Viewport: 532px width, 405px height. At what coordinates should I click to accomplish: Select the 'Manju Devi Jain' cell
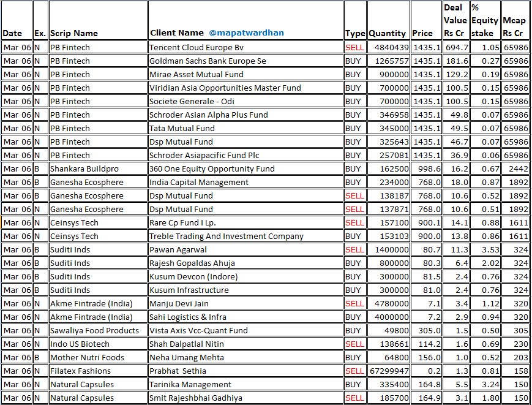tap(245, 303)
